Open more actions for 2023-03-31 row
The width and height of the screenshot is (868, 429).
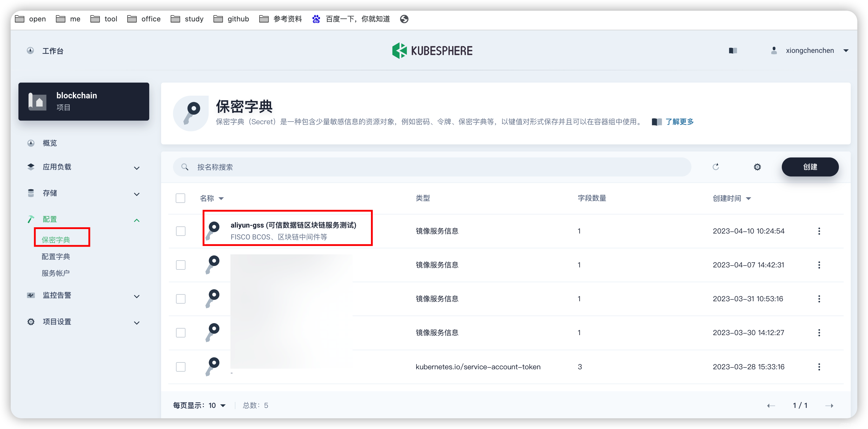(819, 299)
